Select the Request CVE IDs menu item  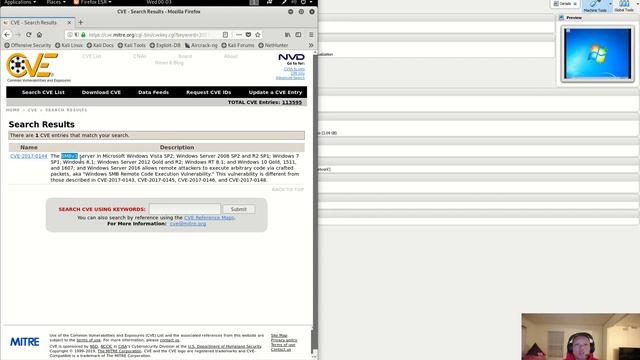click(x=209, y=92)
